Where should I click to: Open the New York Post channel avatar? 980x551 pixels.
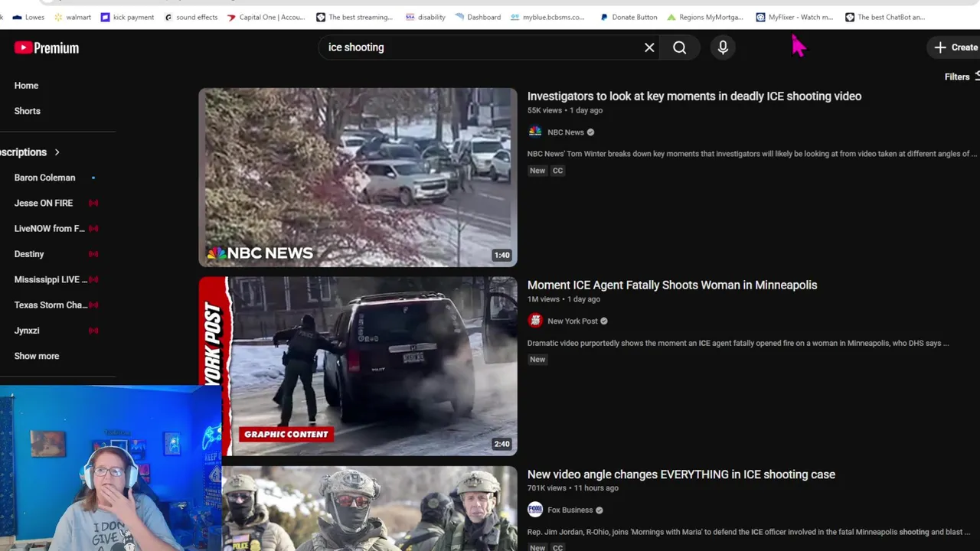tap(534, 321)
